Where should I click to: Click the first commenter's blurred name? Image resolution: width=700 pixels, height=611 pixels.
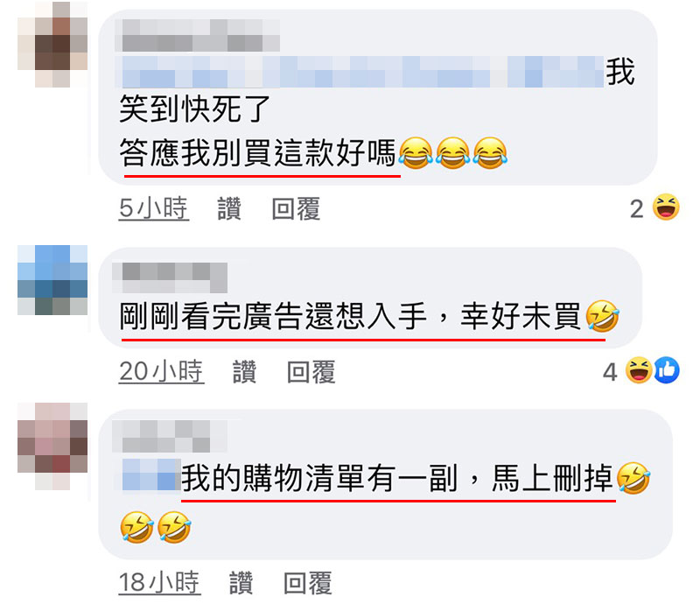coord(198,36)
